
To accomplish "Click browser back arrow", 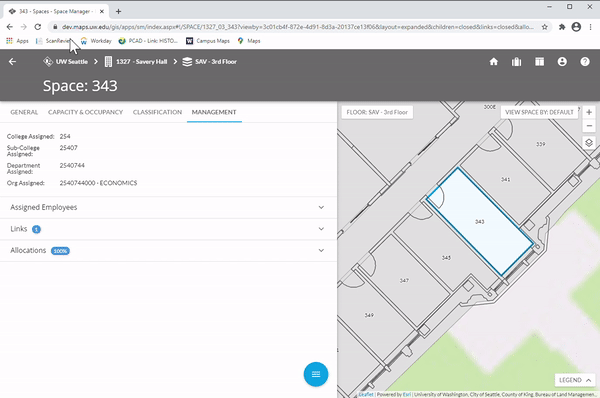I will 10,27.
